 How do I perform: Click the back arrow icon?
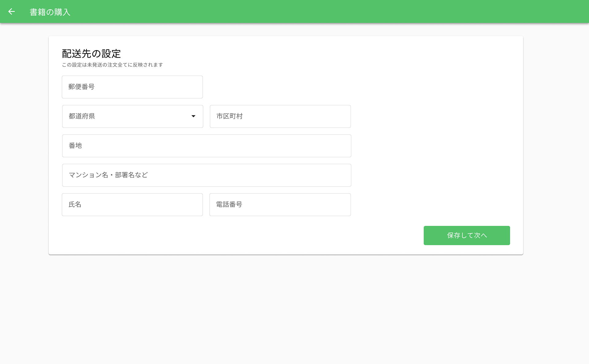coord(11,12)
